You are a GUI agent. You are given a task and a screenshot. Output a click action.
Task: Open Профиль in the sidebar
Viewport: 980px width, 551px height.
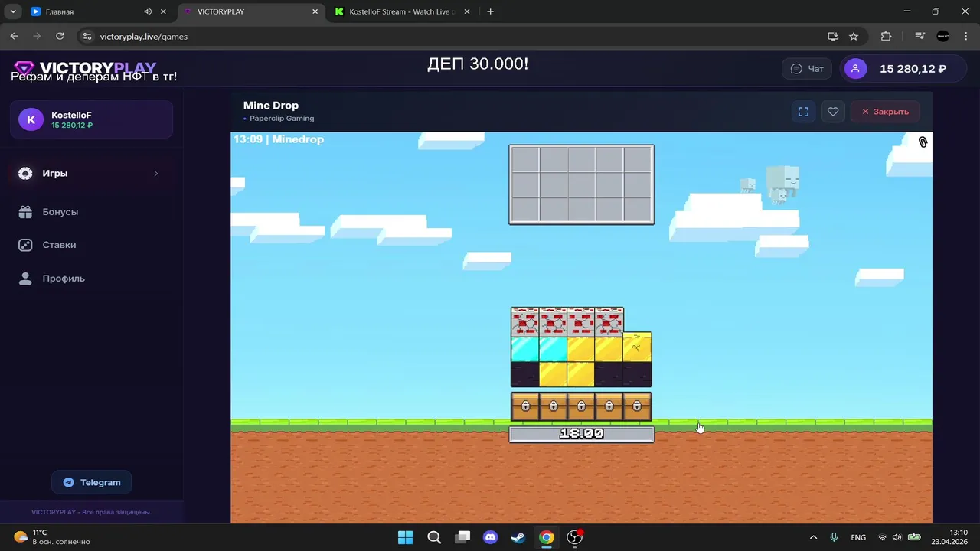(x=64, y=279)
